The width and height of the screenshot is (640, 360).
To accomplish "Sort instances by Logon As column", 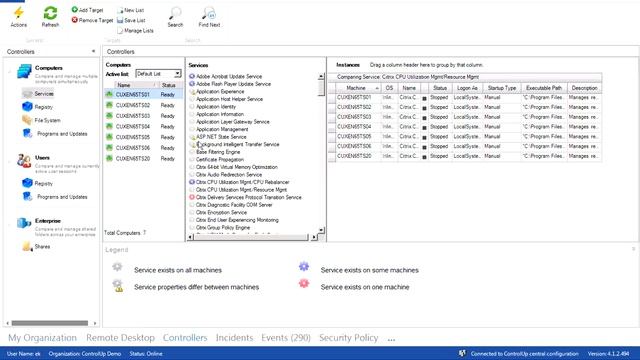I will coord(467,88).
